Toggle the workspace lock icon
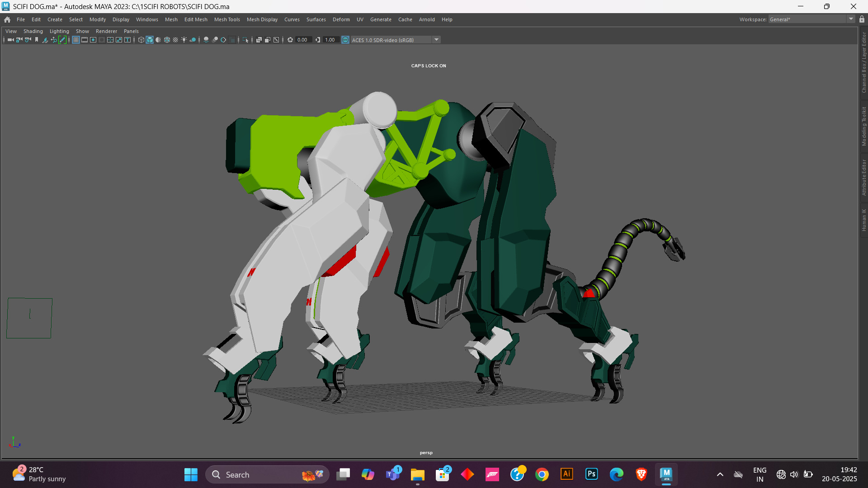 862,19
